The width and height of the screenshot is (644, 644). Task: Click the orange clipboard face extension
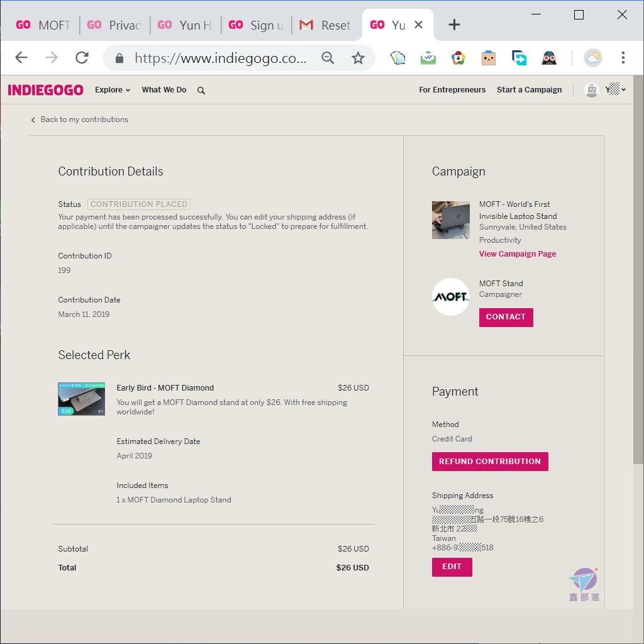pyautogui.click(x=489, y=58)
